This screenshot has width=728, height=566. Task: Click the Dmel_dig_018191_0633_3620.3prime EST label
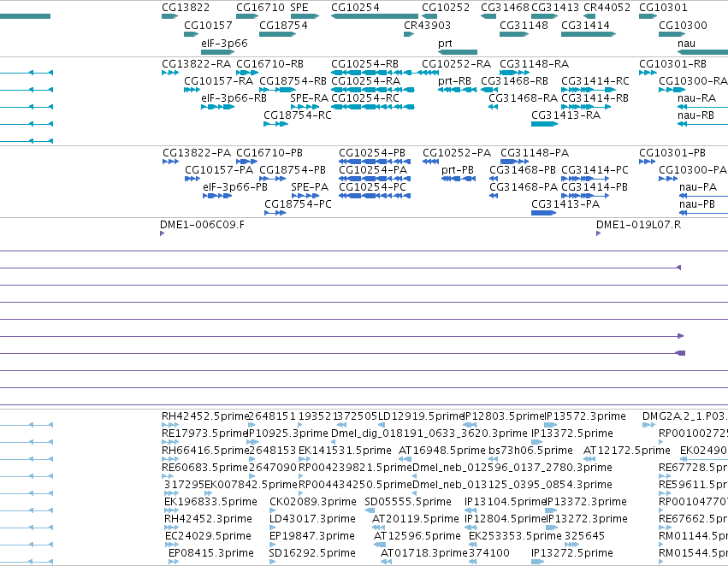click(x=429, y=433)
